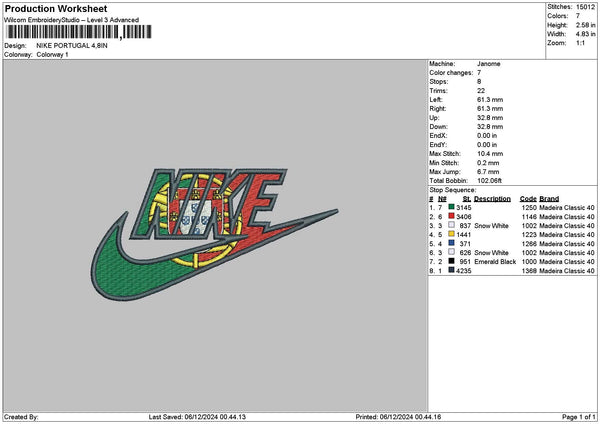Click the black 951 Emerald Black swatch
Image resolution: width=600 pixels, height=424 pixels.
coord(452,261)
